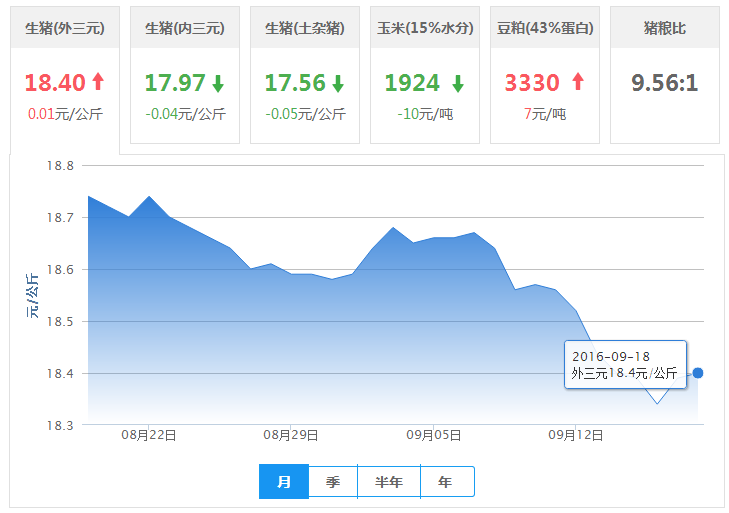Image resolution: width=729 pixels, height=513 pixels.
Task: Select the 生猪(外三元) price tab
Action: [64, 28]
